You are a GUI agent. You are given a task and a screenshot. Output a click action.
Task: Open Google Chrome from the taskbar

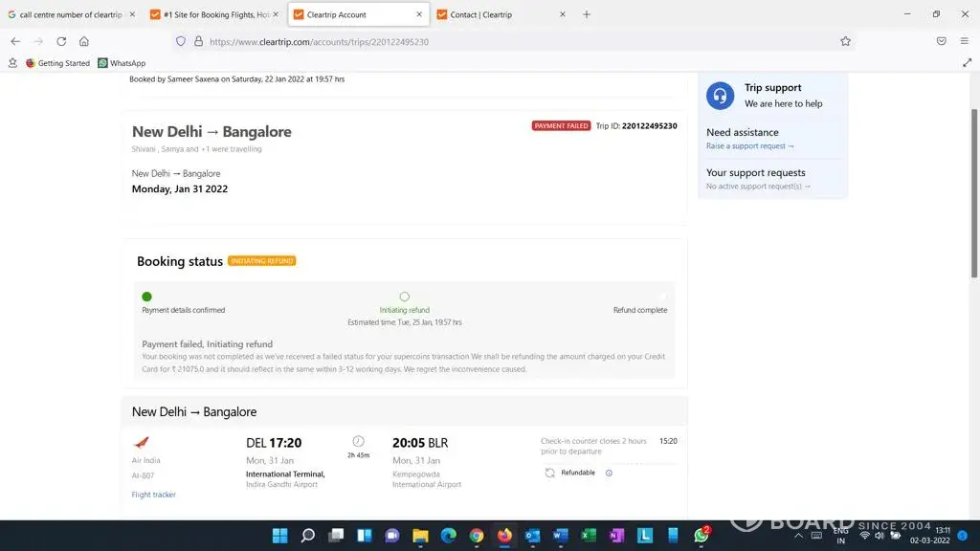coord(477,536)
